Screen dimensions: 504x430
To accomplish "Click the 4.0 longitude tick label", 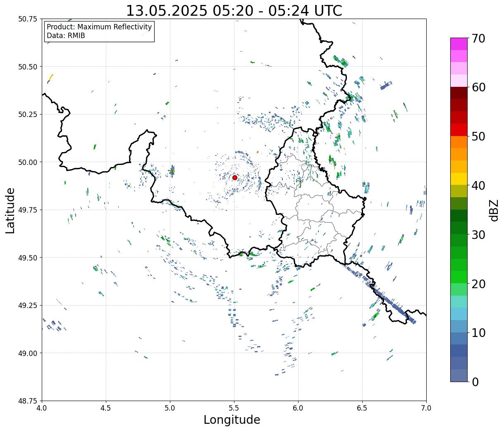I will [x=42, y=408].
